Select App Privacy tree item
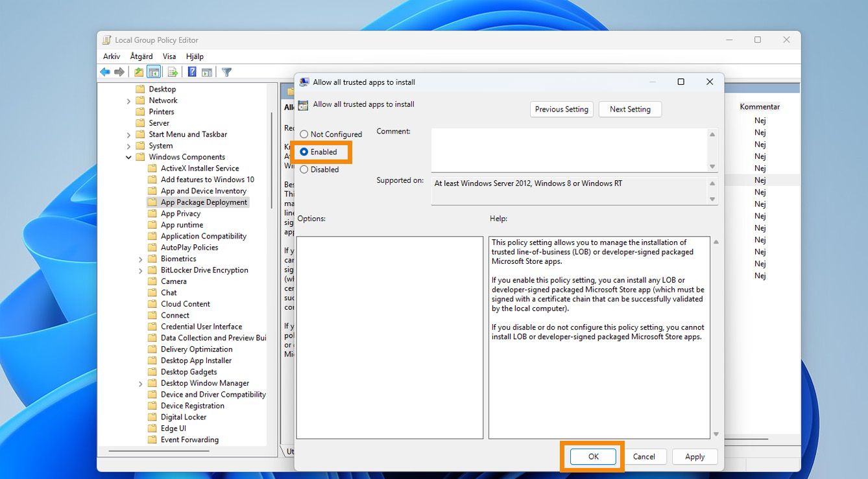 [x=180, y=213]
